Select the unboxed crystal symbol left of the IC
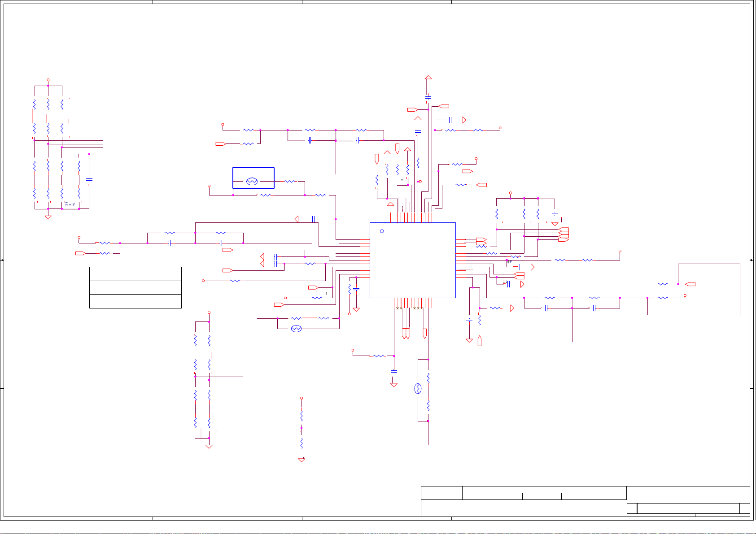Viewport: 756px width, 534px height. (x=296, y=329)
